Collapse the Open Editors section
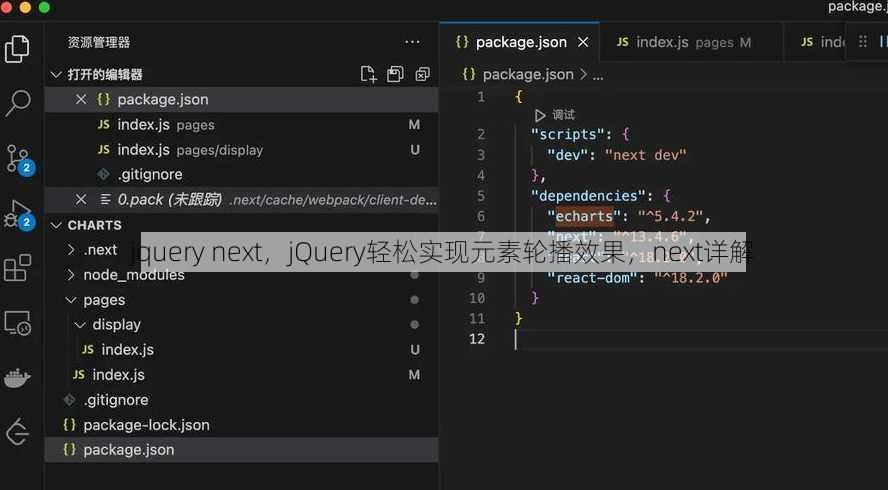 tap(56, 74)
